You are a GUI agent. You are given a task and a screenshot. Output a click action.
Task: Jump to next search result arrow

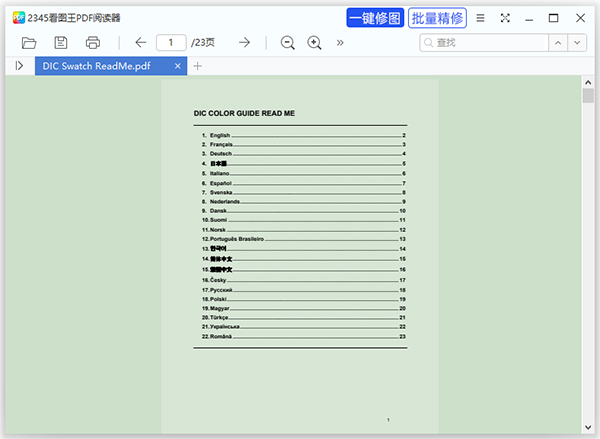tap(578, 42)
